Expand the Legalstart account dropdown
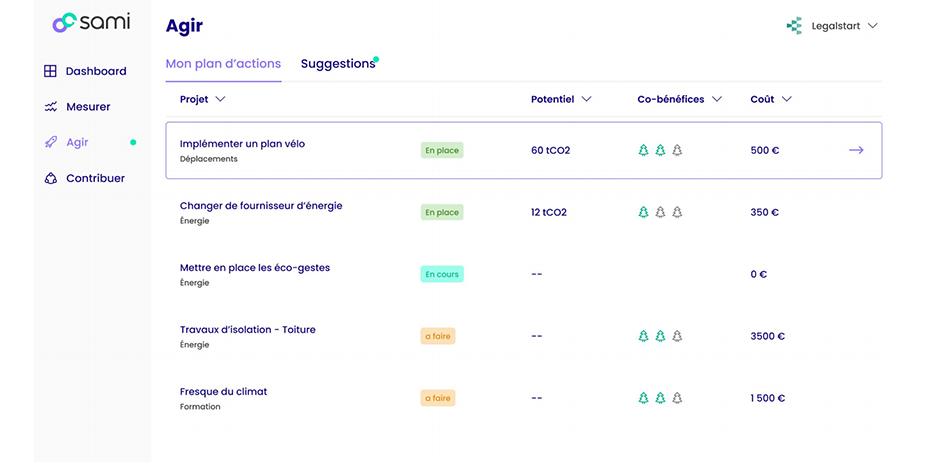 click(x=872, y=26)
